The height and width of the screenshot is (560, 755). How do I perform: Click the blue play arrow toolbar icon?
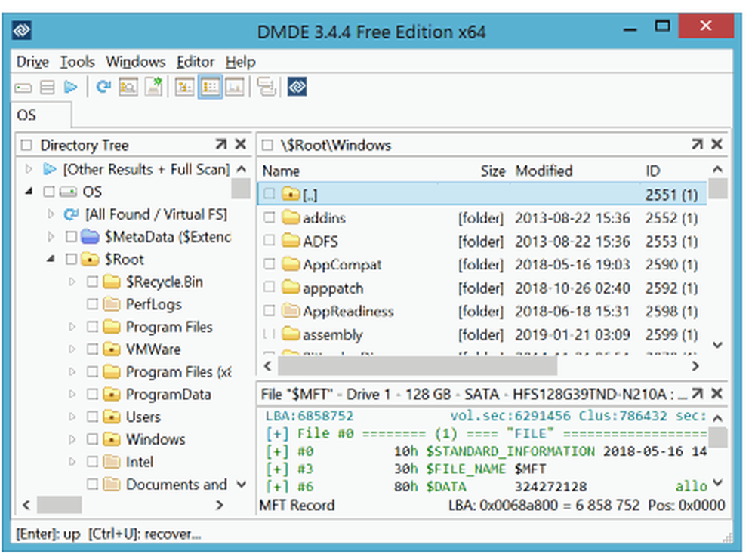click(x=71, y=87)
